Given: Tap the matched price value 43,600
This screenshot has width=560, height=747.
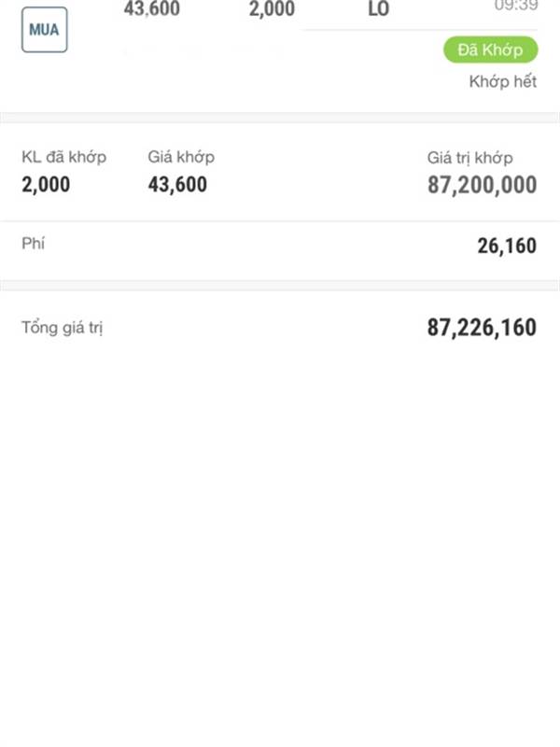Looking at the screenshot, I should pyautogui.click(x=177, y=184).
